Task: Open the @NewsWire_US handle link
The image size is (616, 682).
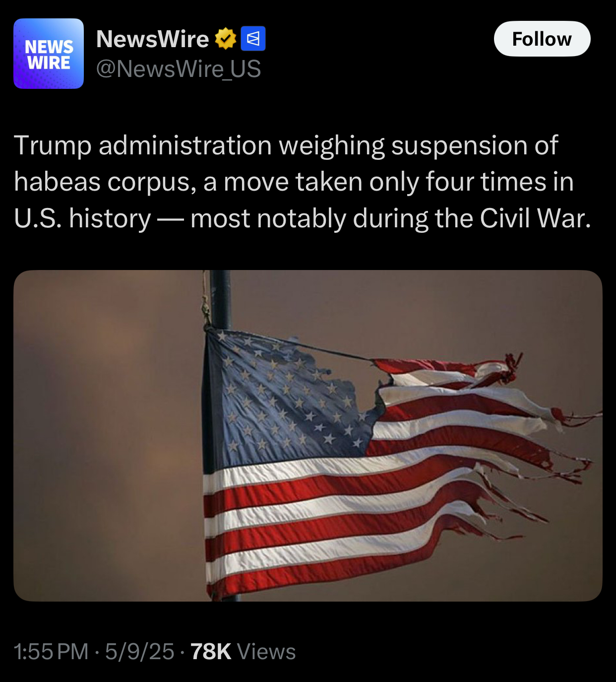Action: click(x=179, y=69)
